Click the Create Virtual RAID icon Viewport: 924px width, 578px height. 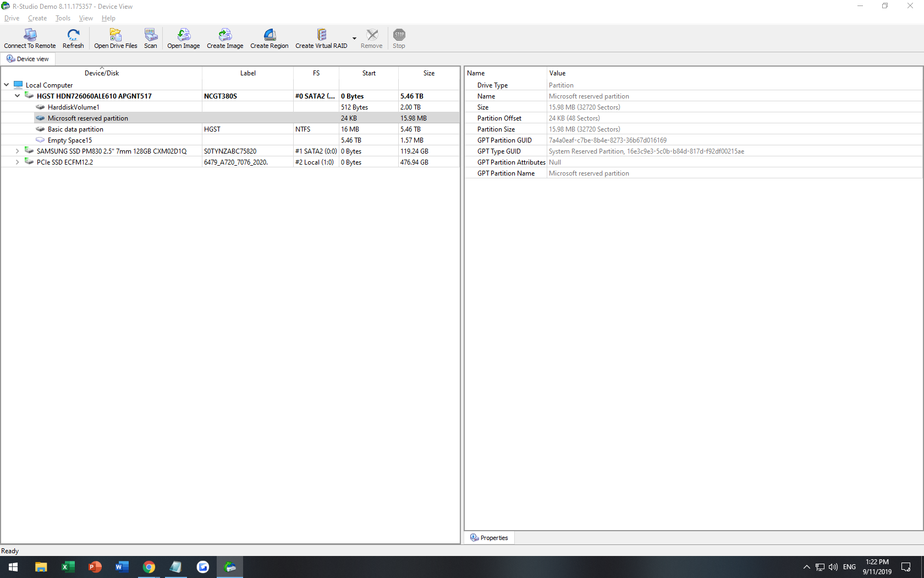pos(321,39)
